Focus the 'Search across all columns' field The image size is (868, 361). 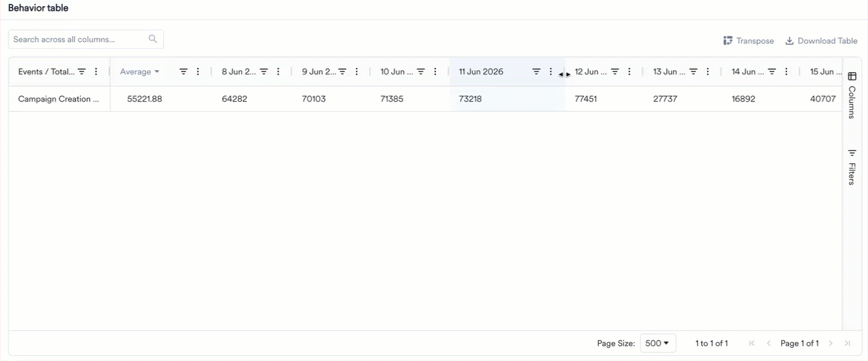pyautogui.click(x=86, y=39)
